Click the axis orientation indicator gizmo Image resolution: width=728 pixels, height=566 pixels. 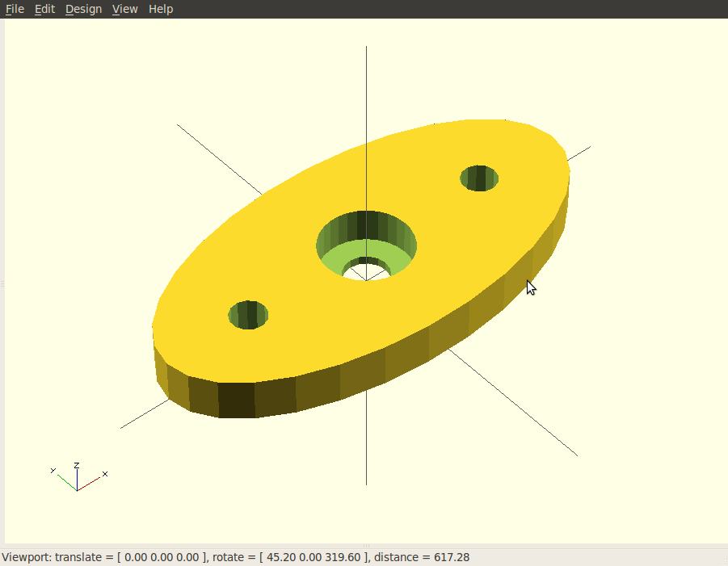(78, 476)
